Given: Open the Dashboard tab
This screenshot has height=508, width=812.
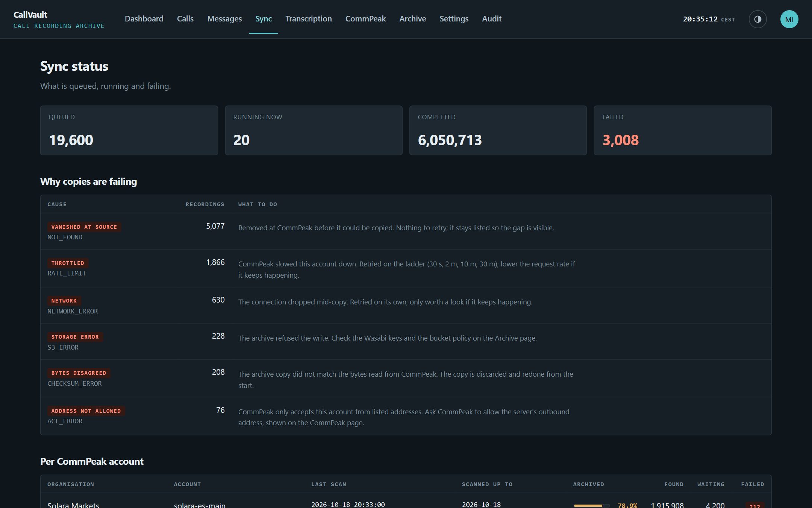Looking at the screenshot, I should [x=144, y=19].
